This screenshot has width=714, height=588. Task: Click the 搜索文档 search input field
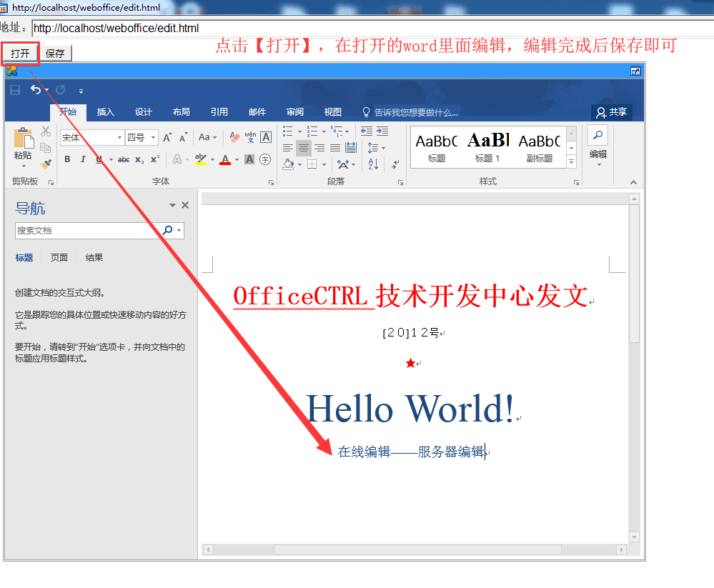point(86,231)
